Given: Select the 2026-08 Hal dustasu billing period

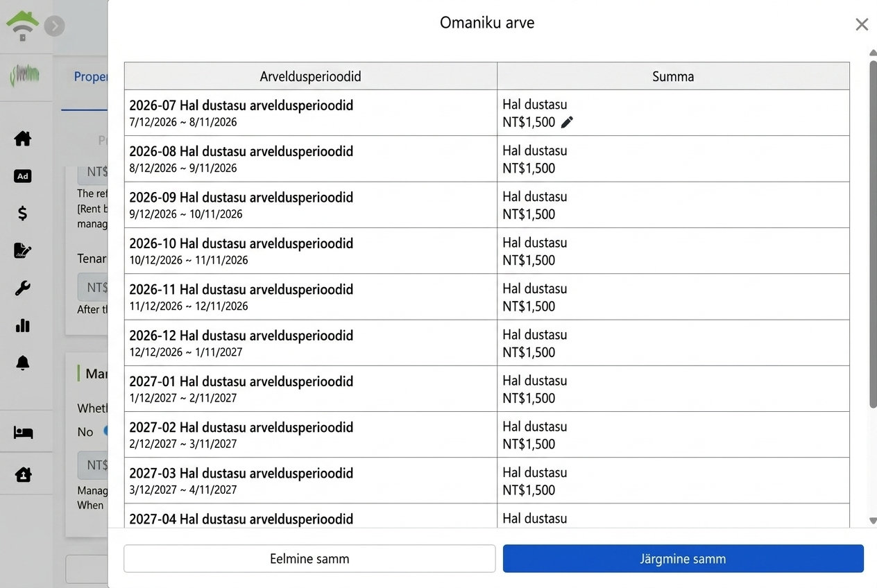Looking at the screenshot, I should tap(241, 151).
